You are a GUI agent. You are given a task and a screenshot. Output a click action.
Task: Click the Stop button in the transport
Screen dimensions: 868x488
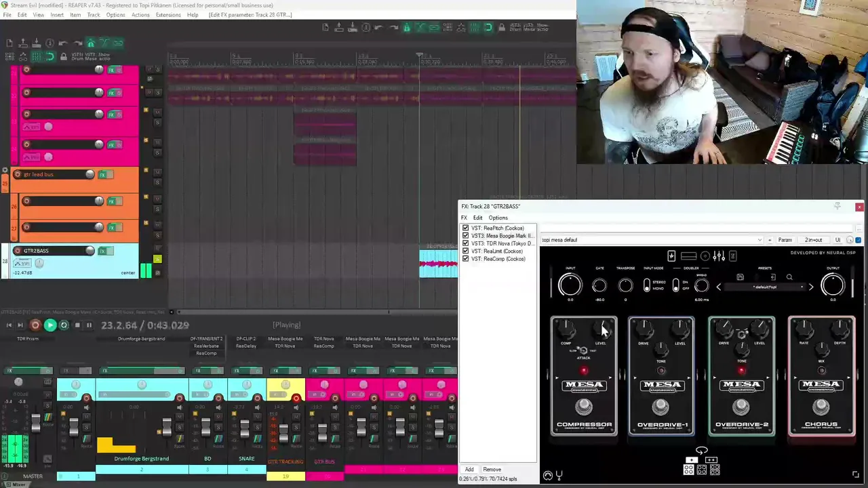coord(77,325)
